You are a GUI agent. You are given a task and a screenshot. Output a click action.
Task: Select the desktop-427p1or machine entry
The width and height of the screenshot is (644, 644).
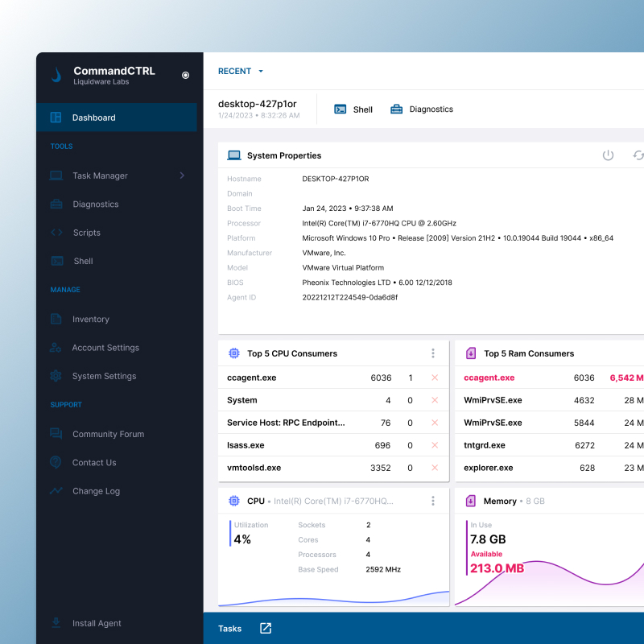(x=258, y=109)
